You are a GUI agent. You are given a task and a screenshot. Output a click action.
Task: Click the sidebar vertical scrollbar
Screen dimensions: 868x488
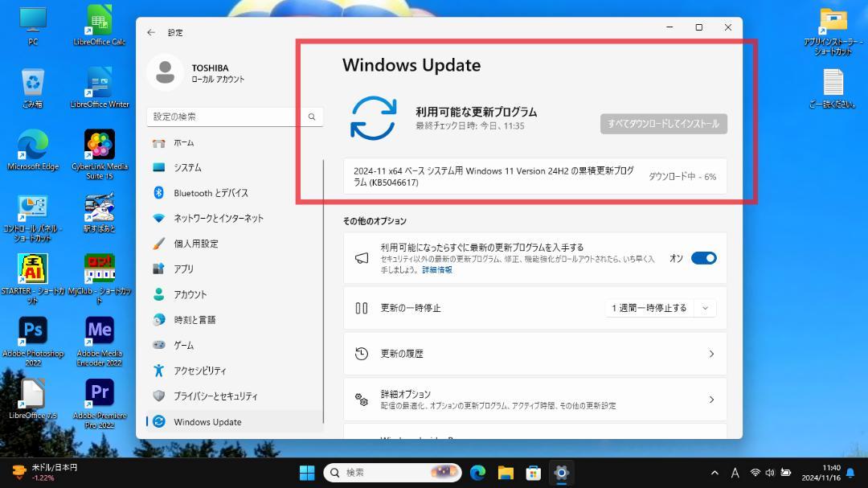323,292
